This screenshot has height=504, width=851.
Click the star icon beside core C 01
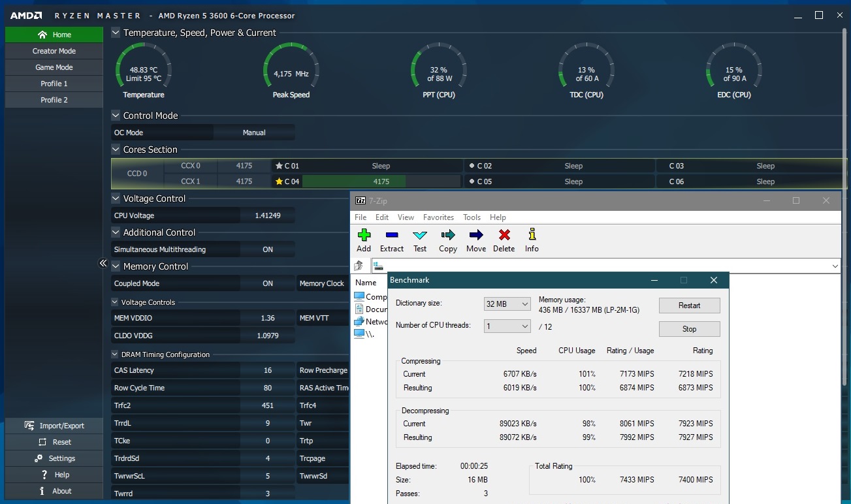[279, 166]
